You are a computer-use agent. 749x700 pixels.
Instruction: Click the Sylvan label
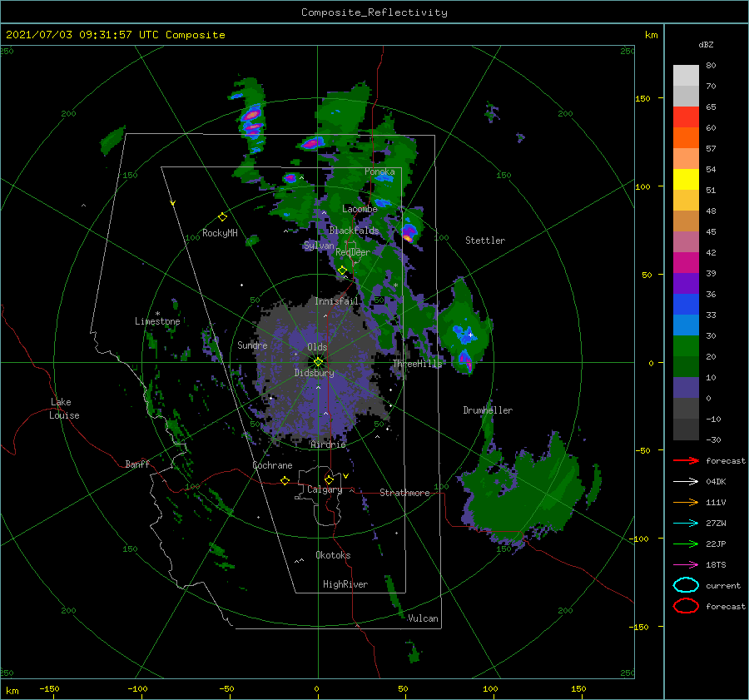pyautogui.click(x=319, y=246)
